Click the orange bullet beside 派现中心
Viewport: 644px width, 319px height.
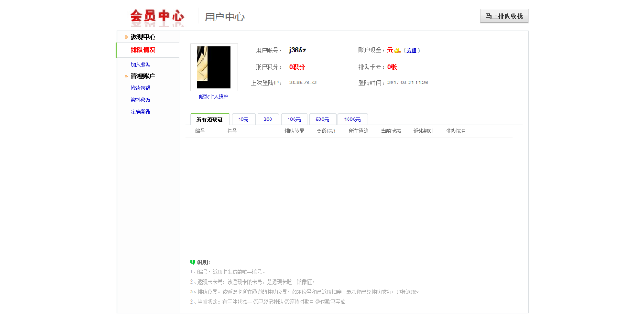tap(126, 37)
